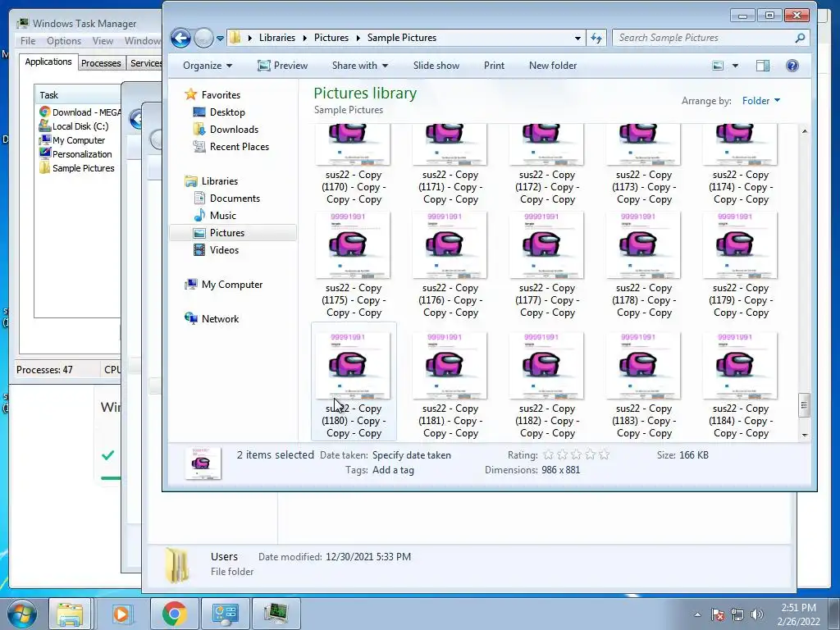Open the view options dropdown arrow
The width and height of the screenshot is (840, 630).
(735, 66)
